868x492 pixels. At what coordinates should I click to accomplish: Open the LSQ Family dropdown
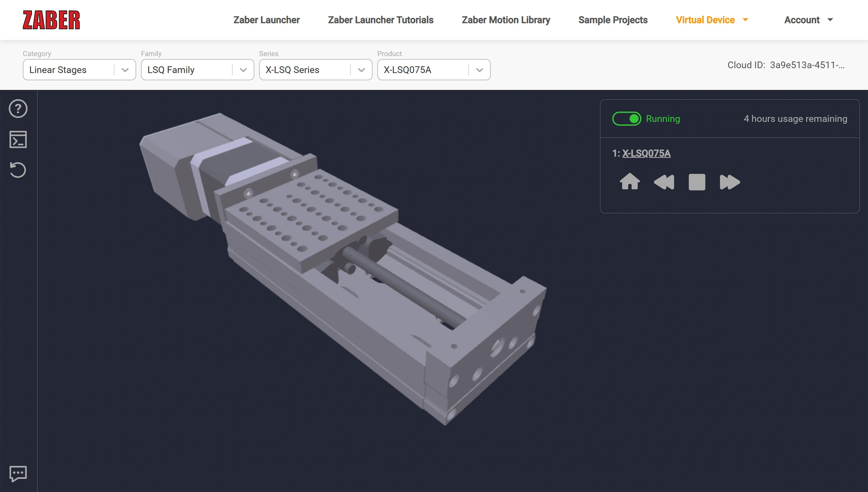[x=197, y=70]
